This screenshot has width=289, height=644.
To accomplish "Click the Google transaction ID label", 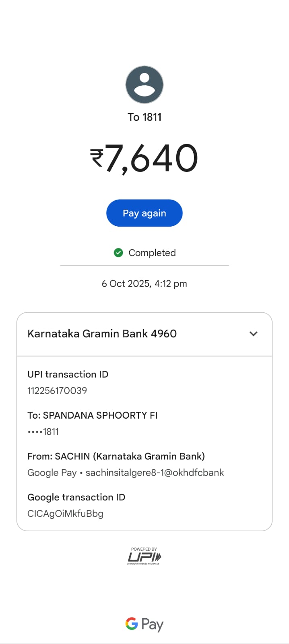I will point(76,497).
